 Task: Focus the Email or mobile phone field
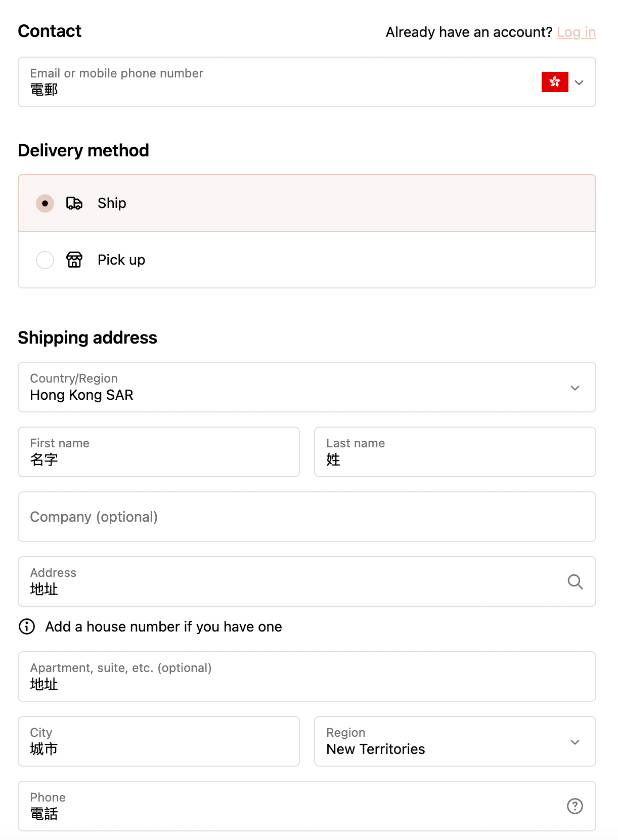pos(278,82)
